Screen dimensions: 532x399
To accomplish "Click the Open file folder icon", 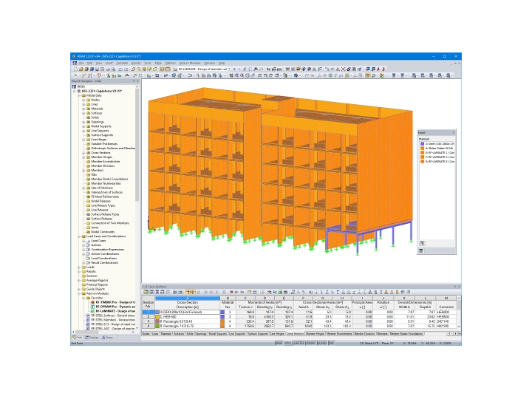I will [x=81, y=69].
